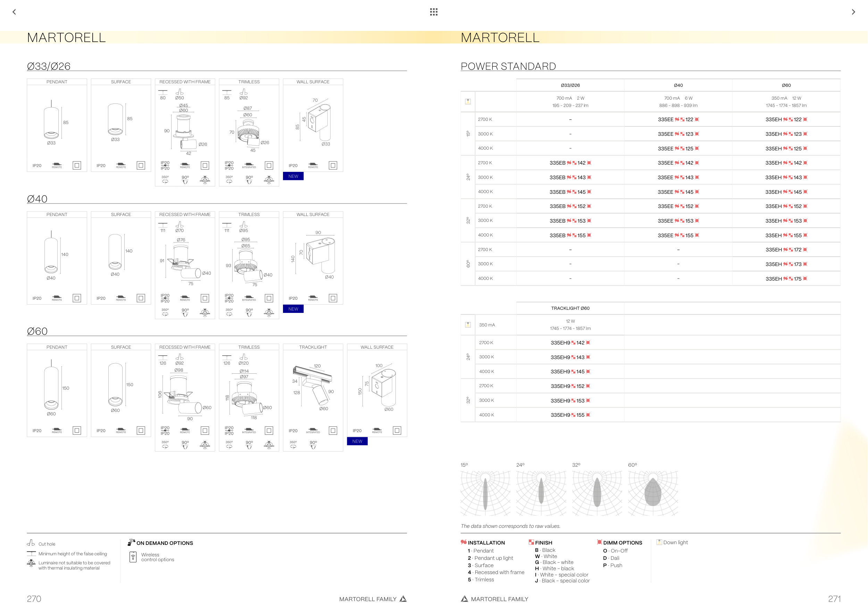Screen dimensions: 868x614
Task: Click the red INSTALLATION legend icon
Action: (464, 542)
